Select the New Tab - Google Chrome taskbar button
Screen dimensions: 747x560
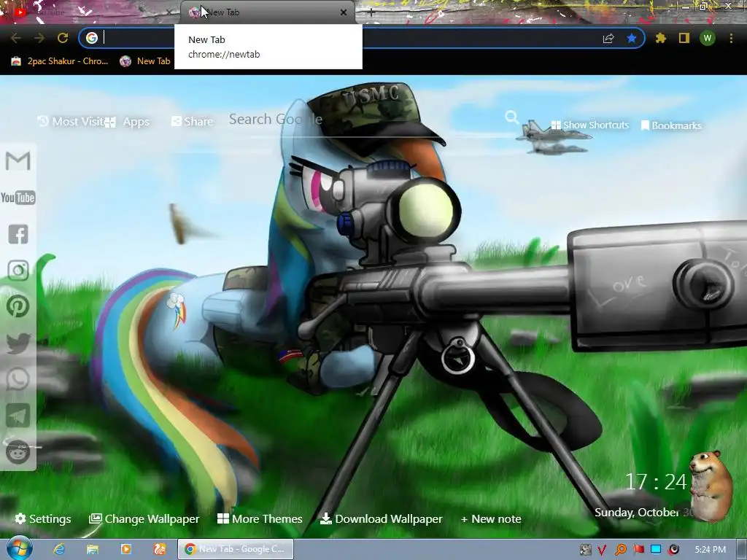coord(236,549)
